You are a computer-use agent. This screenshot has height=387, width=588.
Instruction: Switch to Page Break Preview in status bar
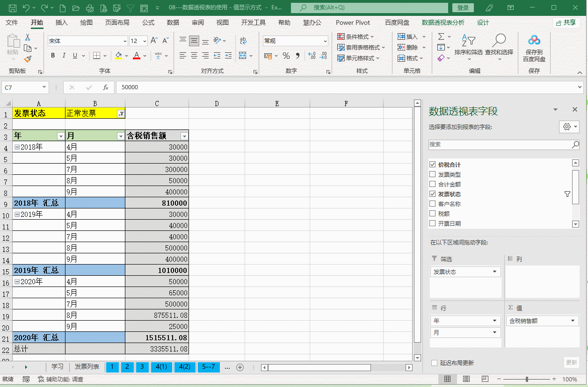click(485, 379)
